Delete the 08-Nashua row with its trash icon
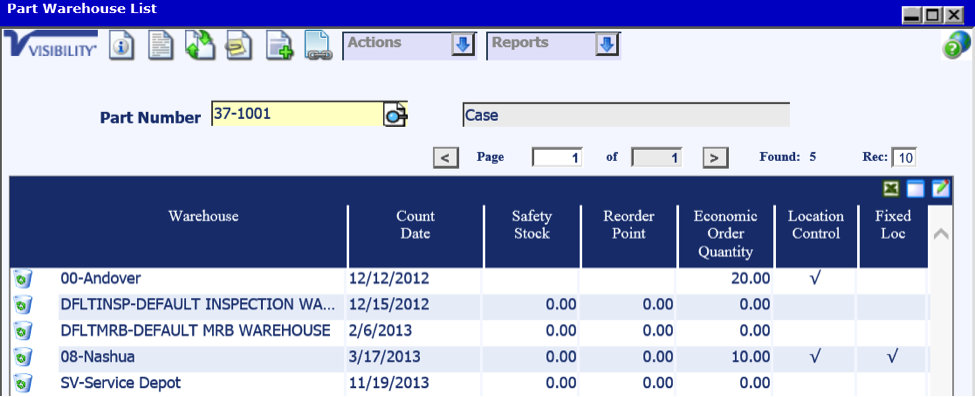The image size is (975, 397). [x=23, y=358]
